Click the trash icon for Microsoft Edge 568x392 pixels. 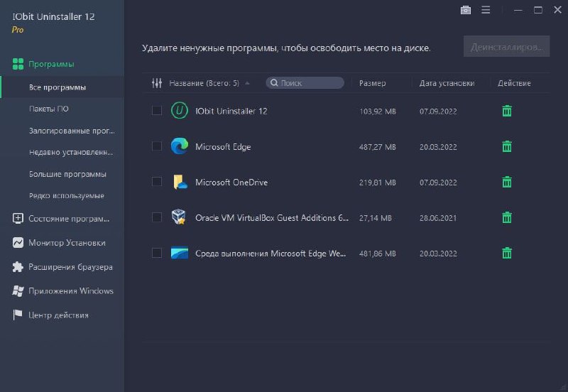coord(507,146)
